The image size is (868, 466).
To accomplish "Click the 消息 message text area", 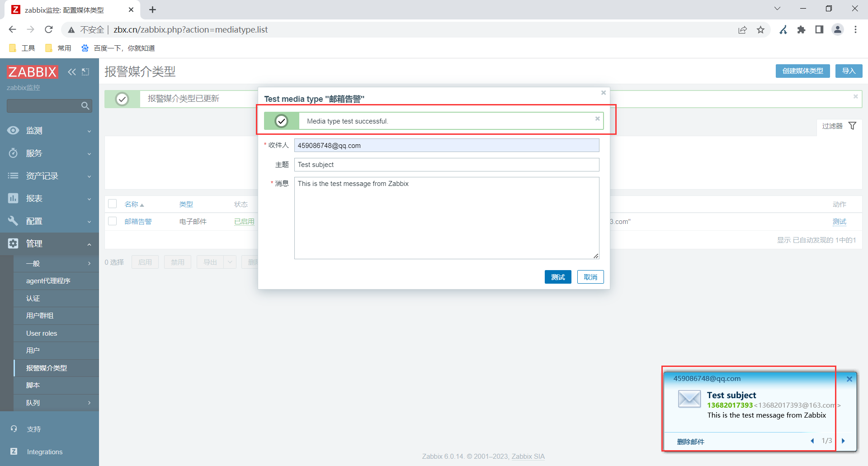I will tap(447, 218).
